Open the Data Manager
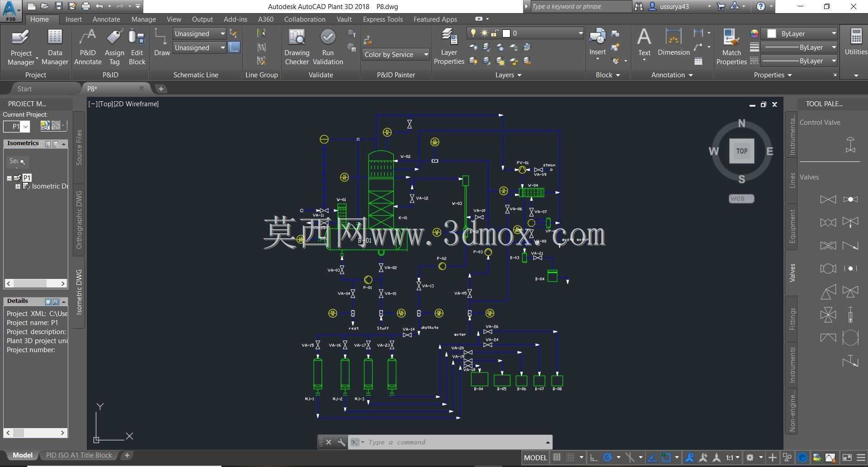 coord(55,47)
